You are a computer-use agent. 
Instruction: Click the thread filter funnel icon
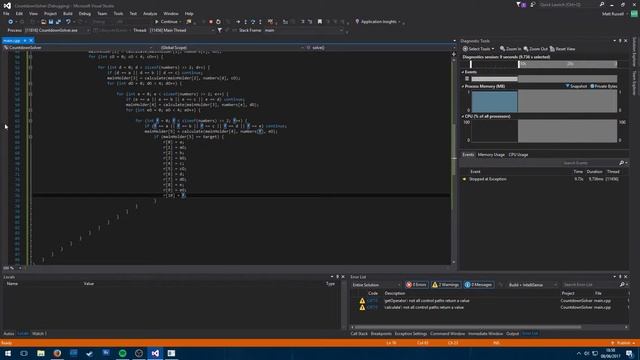tap(220, 30)
